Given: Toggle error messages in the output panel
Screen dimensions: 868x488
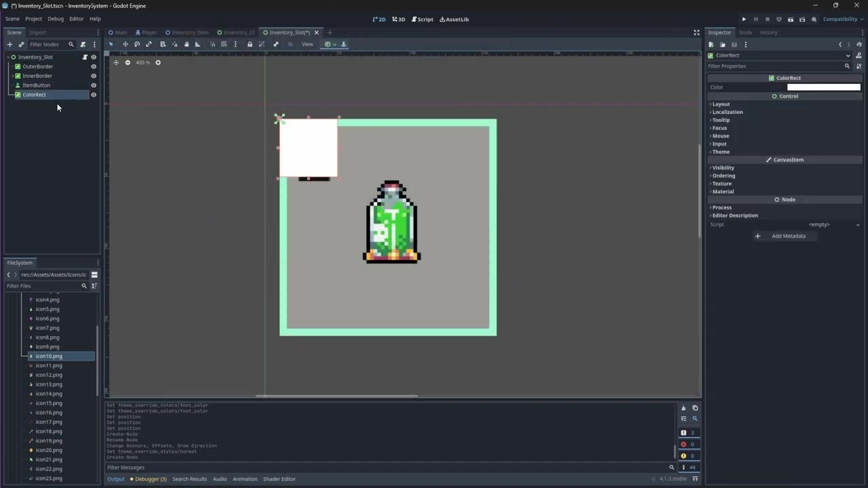Looking at the screenshot, I should (x=688, y=445).
